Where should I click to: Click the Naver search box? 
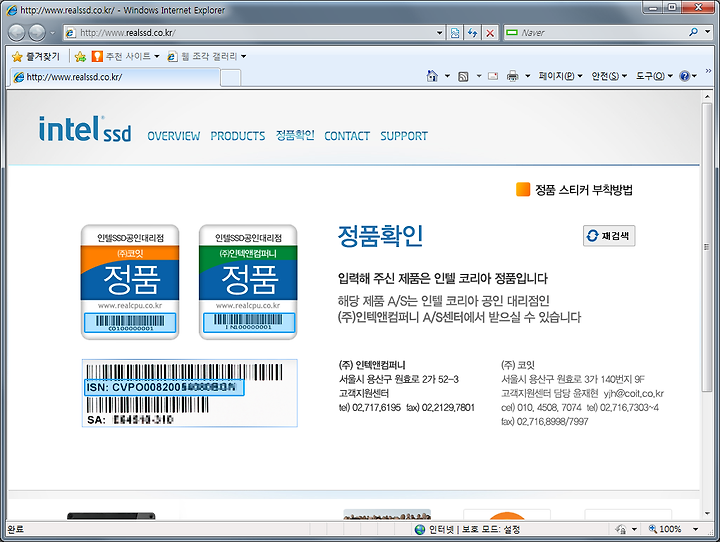596,33
